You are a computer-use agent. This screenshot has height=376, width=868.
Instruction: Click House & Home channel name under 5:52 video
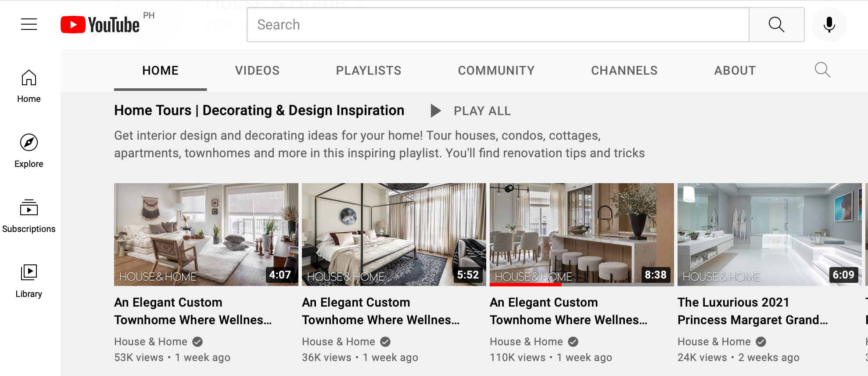(338, 342)
